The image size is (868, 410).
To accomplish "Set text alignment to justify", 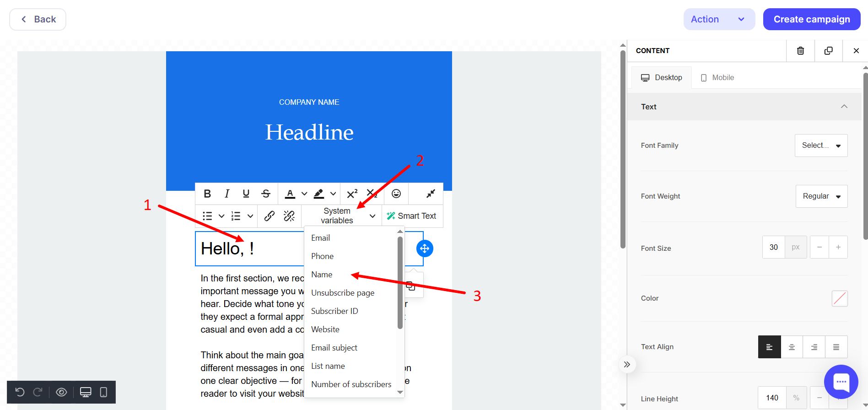I will click(x=836, y=347).
